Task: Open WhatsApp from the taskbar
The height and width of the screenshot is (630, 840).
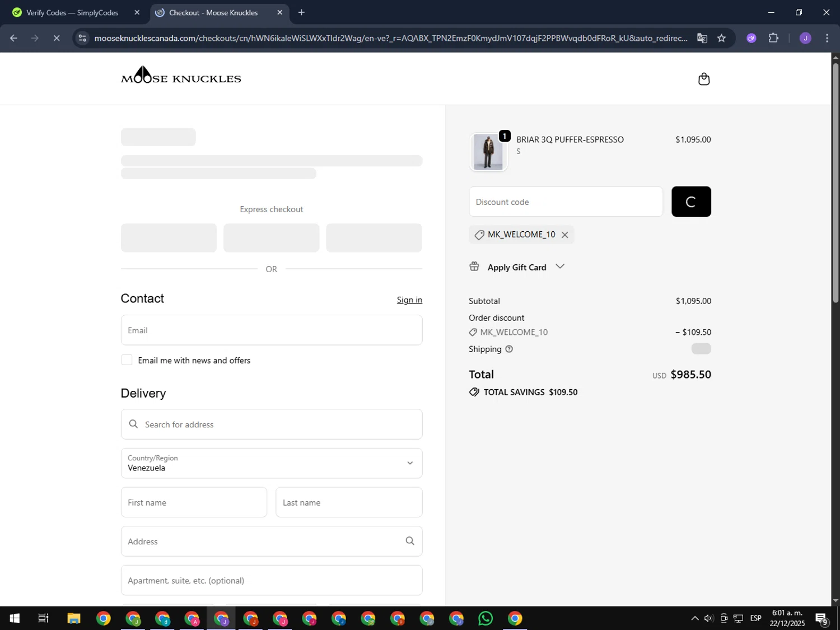Action: tap(486, 618)
